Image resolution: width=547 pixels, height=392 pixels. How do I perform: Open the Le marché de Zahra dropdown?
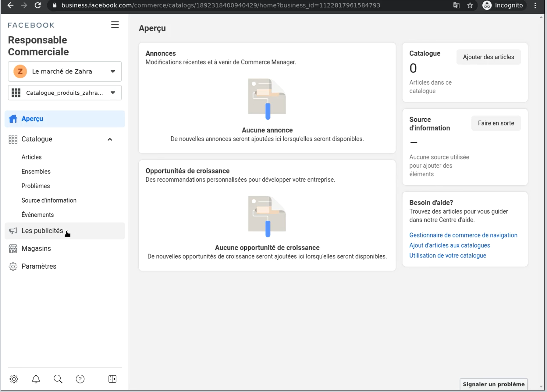coord(65,72)
